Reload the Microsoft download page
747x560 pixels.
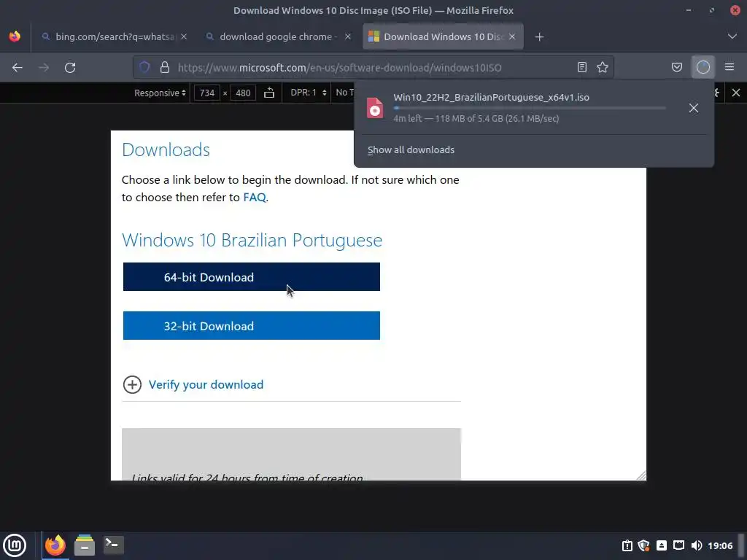coord(70,68)
